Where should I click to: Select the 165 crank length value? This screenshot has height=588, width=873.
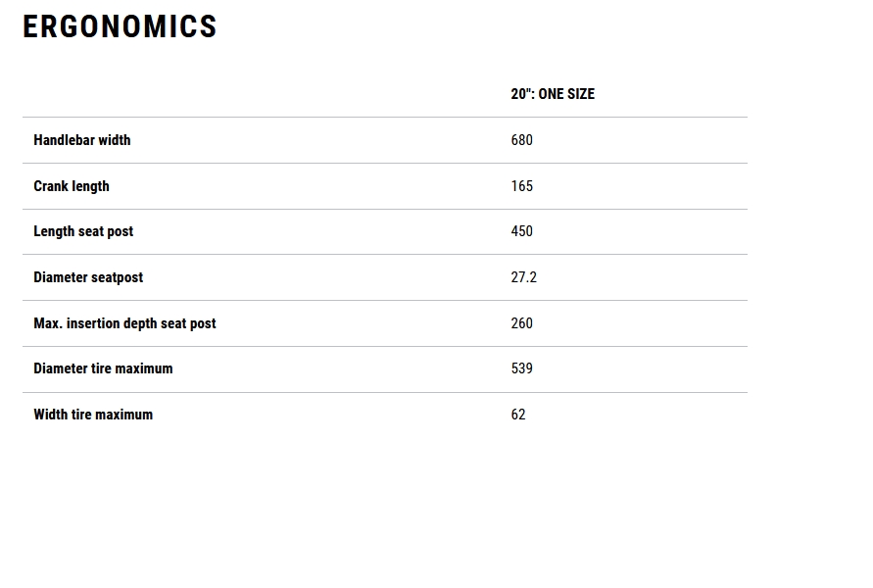pos(521,186)
